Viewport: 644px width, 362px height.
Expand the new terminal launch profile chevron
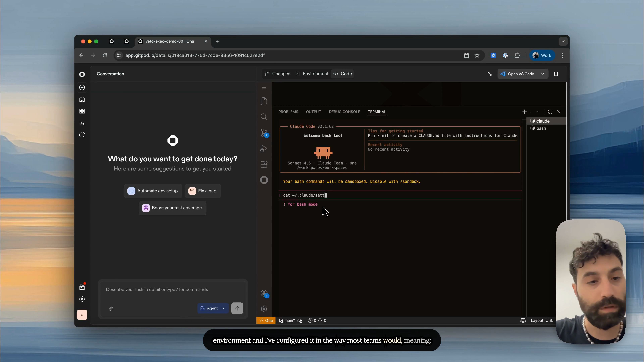point(530,112)
